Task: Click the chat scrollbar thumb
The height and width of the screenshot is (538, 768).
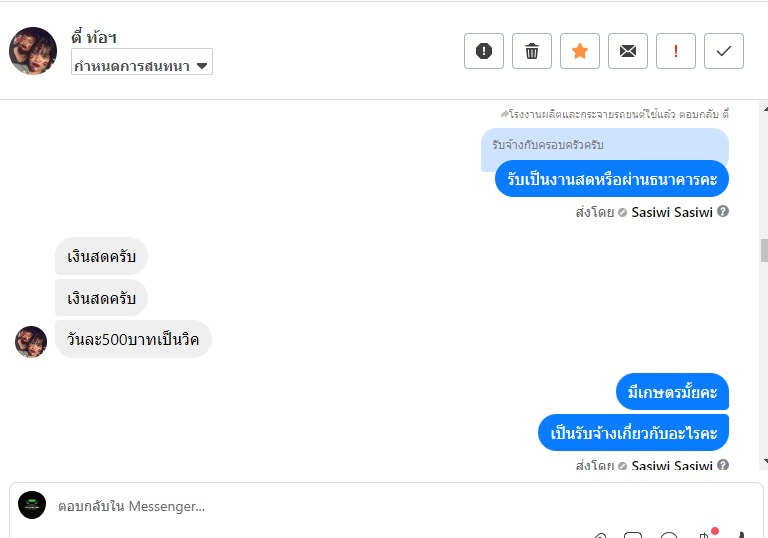Action: 764,250
